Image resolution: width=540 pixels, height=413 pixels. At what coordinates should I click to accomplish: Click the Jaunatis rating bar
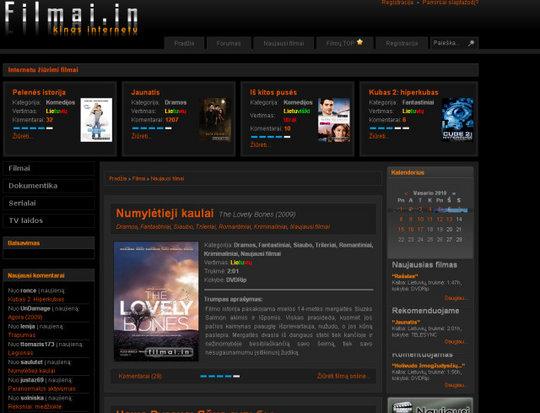click(152, 128)
